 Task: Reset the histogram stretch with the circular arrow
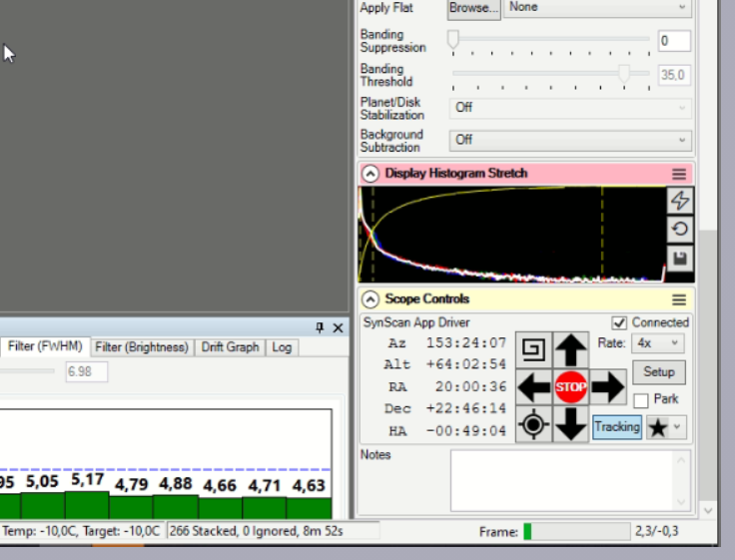(680, 230)
